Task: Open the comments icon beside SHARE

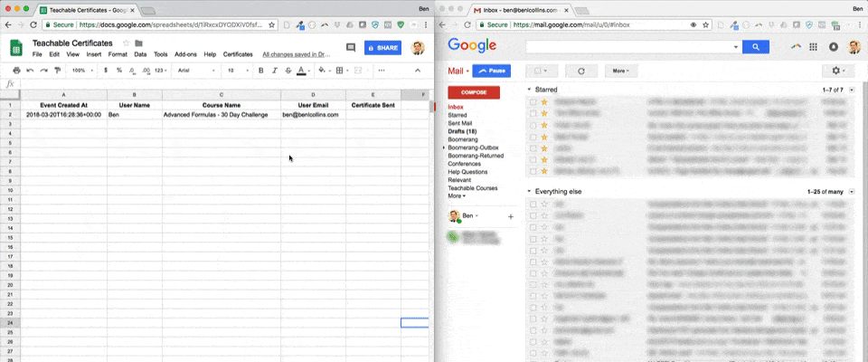Action: (351, 48)
